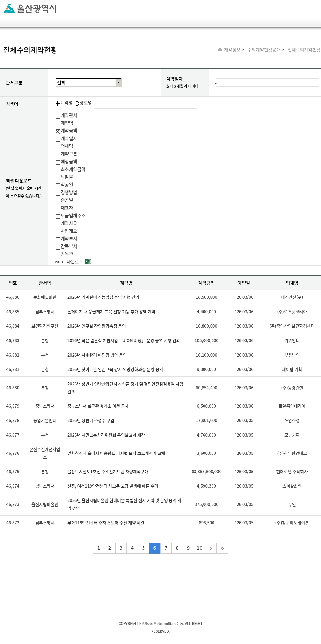Screen dimensions: 321x644
Task: Click the home icon in breadcrumb
Action: tap(220, 49)
